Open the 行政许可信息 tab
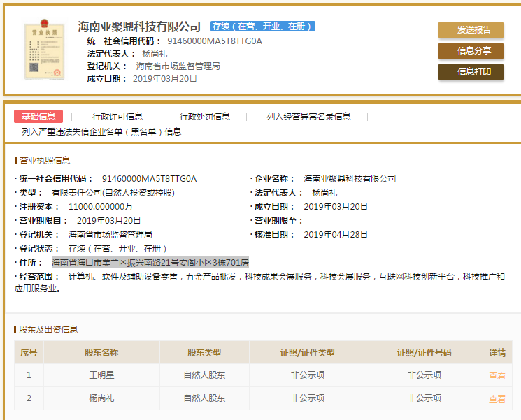521x420 pixels. click(x=117, y=117)
